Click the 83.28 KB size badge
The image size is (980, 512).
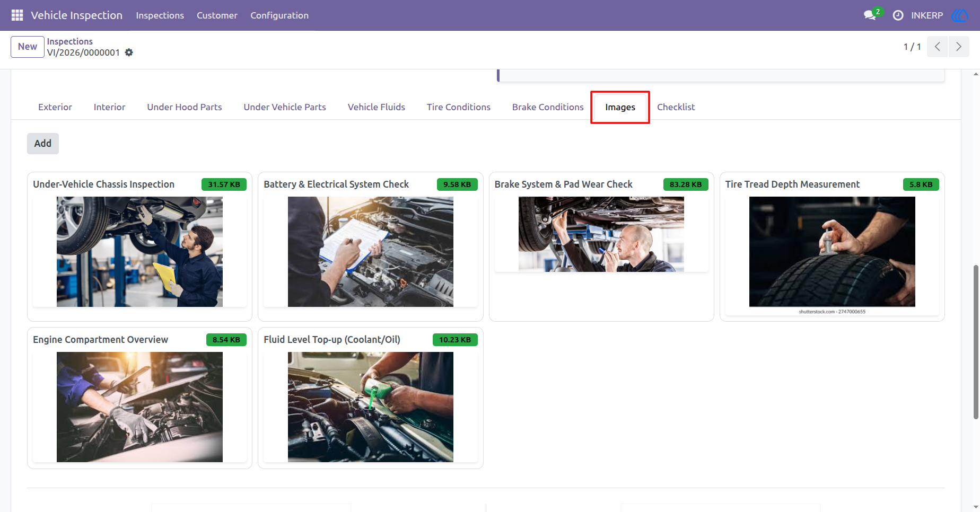coord(686,184)
